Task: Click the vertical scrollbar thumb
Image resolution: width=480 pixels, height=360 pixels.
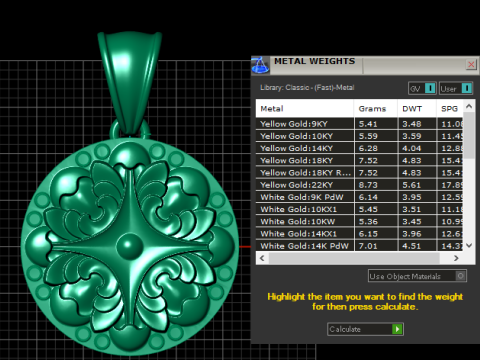Action: (469, 135)
